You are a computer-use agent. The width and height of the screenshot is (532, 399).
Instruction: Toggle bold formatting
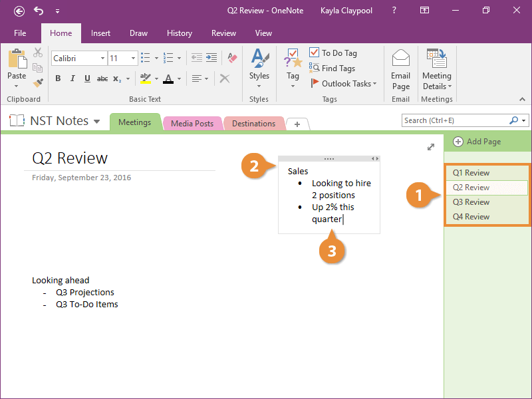(58, 78)
